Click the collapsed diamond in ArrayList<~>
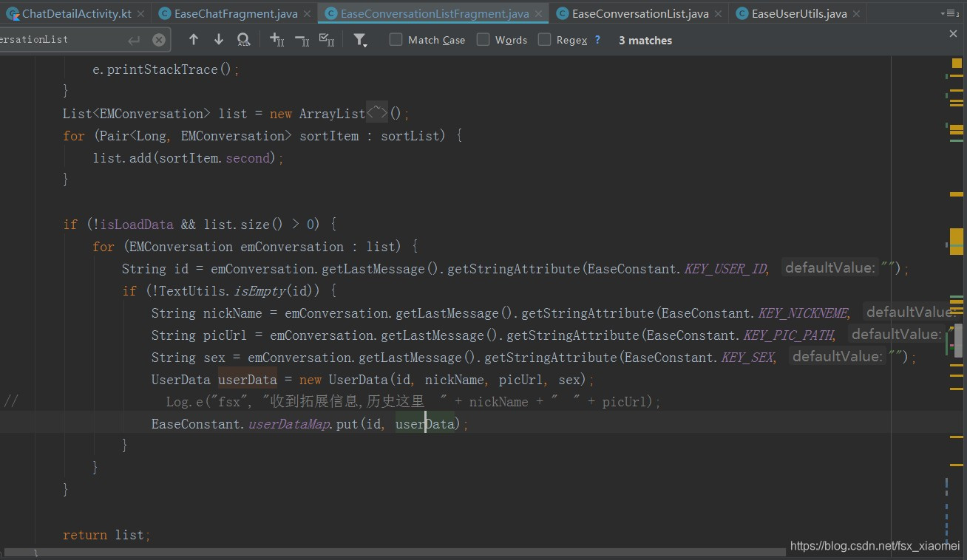Viewport: 967px width, 560px height. pos(377,113)
